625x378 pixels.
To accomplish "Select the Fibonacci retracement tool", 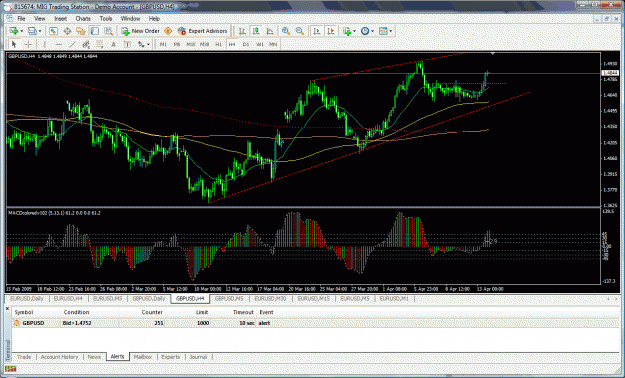I will tap(99, 44).
